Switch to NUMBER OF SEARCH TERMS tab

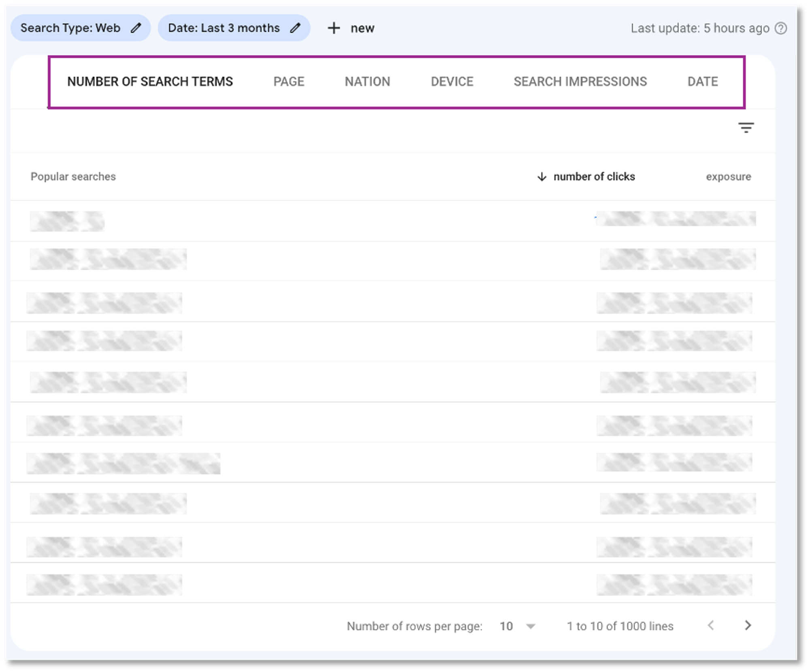[x=150, y=82]
